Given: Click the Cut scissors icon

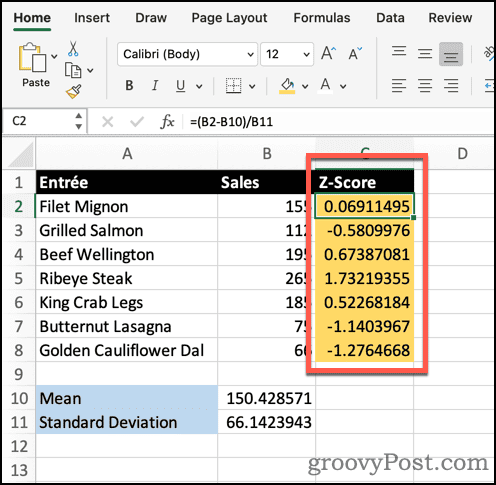Looking at the screenshot, I should [x=73, y=49].
